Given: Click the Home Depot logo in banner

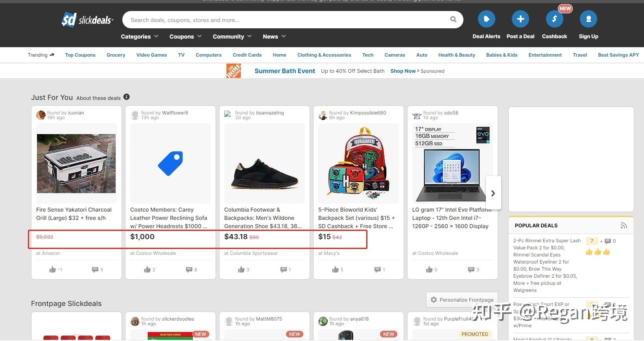Looking at the screenshot, I should [x=234, y=71].
